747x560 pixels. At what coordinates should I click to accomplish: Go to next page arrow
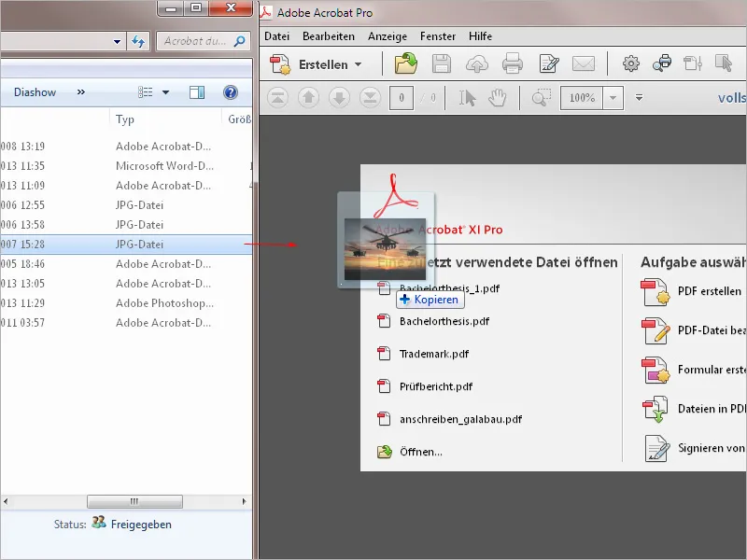click(x=339, y=98)
